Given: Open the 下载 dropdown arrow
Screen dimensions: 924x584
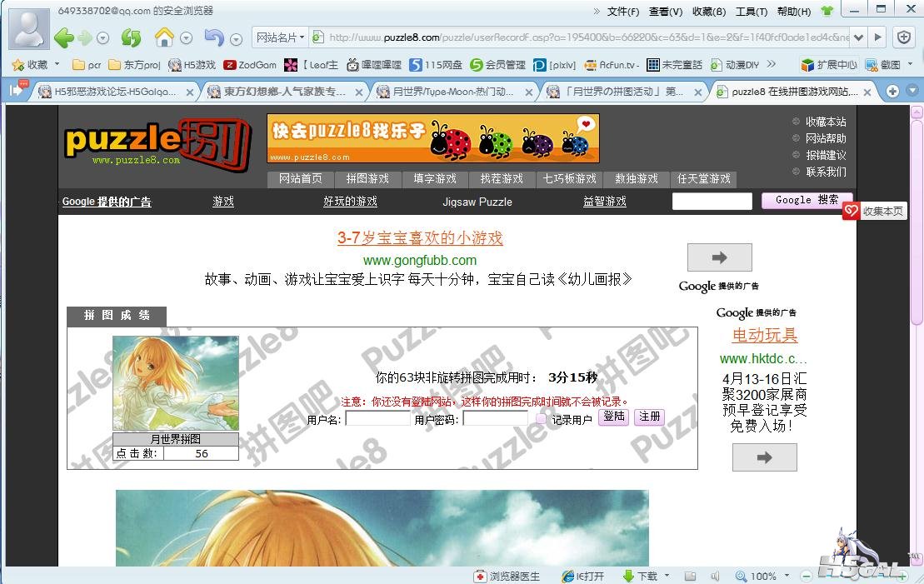Looking at the screenshot, I should [667, 575].
